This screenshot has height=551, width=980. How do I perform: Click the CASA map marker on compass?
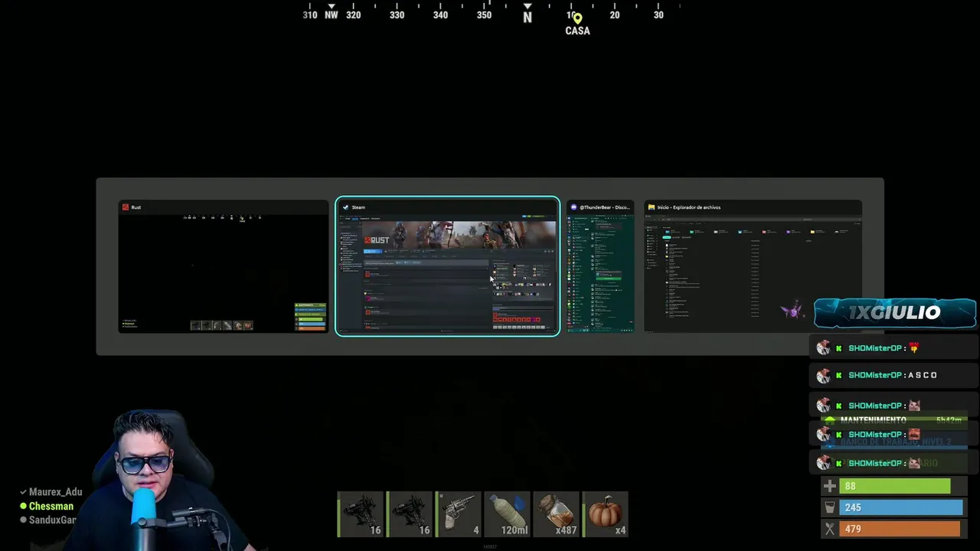tap(577, 24)
